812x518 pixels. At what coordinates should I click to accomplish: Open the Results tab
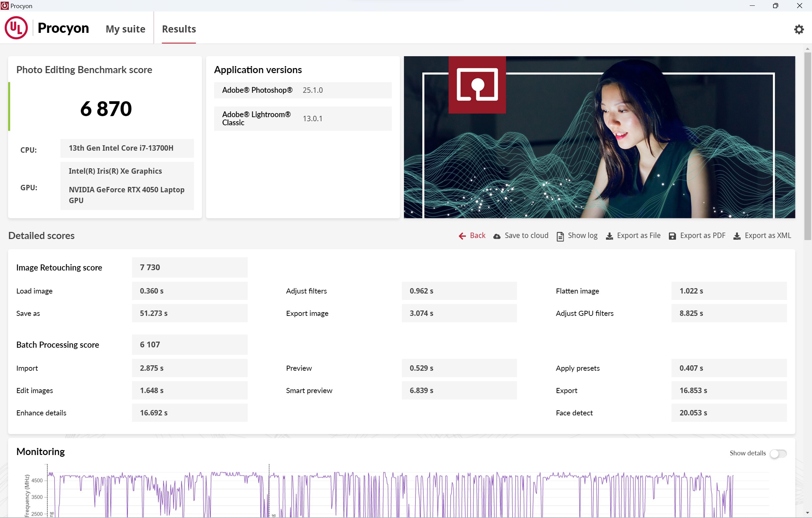[x=179, y=29]
